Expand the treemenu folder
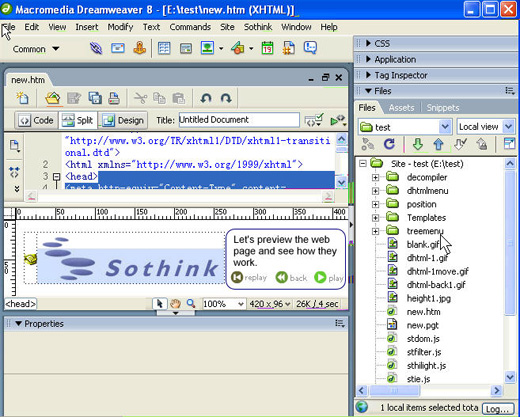This screenshot has width=520, height=417. (376, 231)
